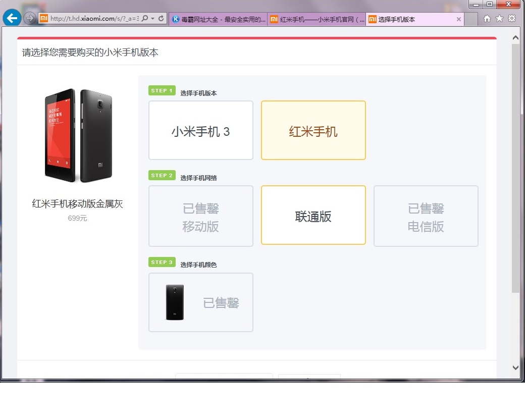Image resolution: width=525 pixels, height=420 pixels.
Task: Pick the black phone color option 已售罄
Action: point(201,302)
